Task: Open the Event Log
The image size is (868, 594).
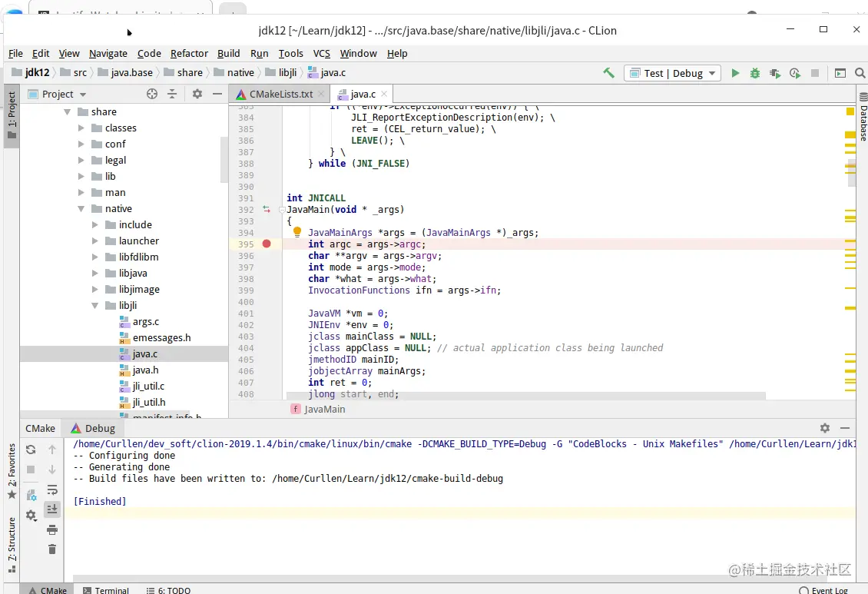Action: [823, 590]
